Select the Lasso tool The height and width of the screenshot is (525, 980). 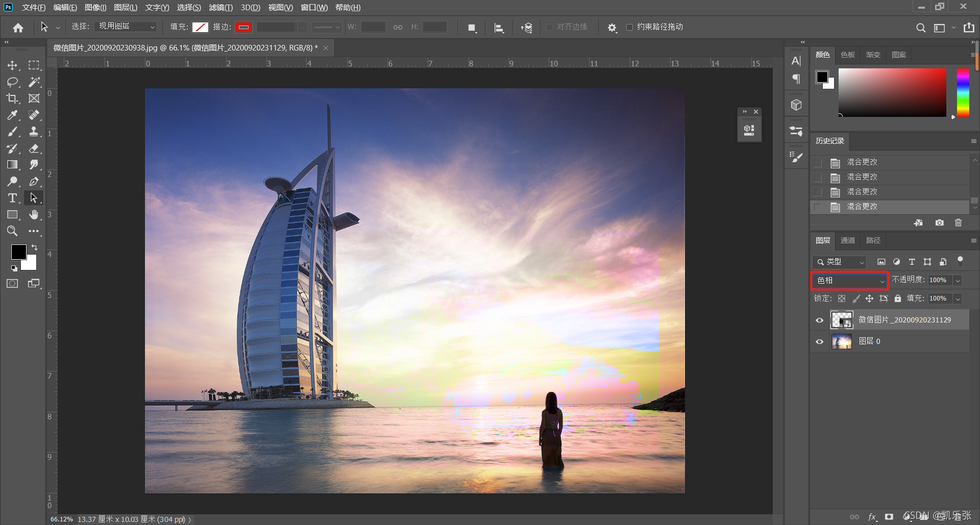[x=12, y=82]
